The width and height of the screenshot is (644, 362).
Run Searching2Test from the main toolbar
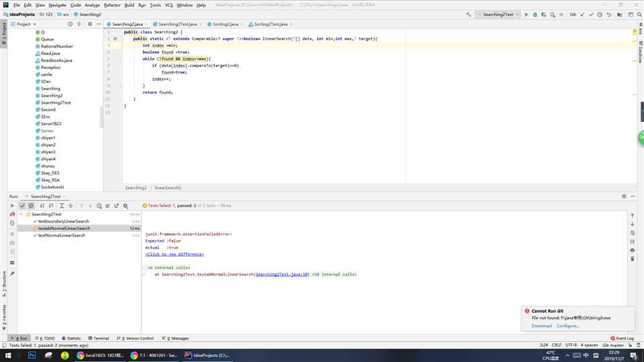click(x=527, y=14)
